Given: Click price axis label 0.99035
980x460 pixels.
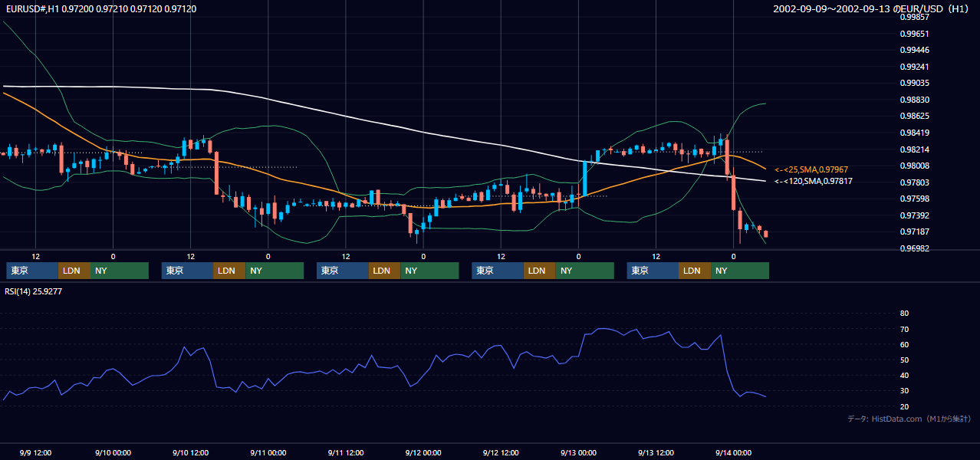Looking at the screenshot, I should click(x=914, y=83).
